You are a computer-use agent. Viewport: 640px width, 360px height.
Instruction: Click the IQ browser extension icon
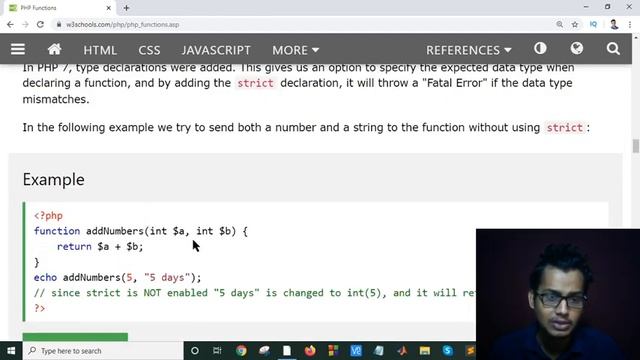point(593,24)
